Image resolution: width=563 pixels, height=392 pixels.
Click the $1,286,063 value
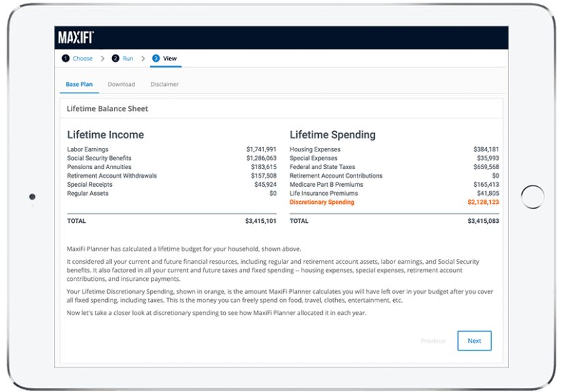click(261, 158)
